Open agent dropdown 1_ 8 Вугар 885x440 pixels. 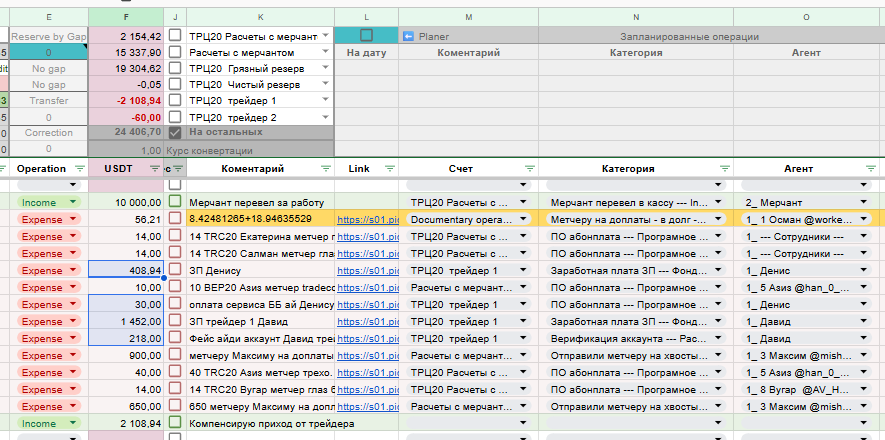(x=863, y=389)
